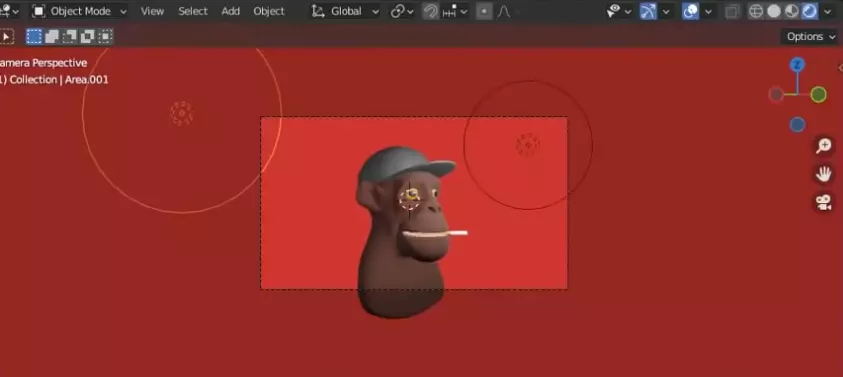Click the set new selection mode icon
The height and width of the screenshot is (377, 843).
(34, 37)
